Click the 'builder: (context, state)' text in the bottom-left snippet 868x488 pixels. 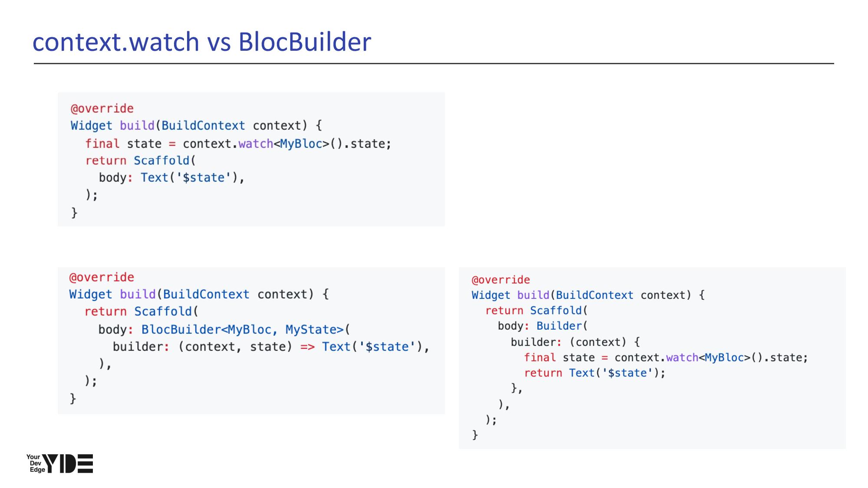pos(202,347)
